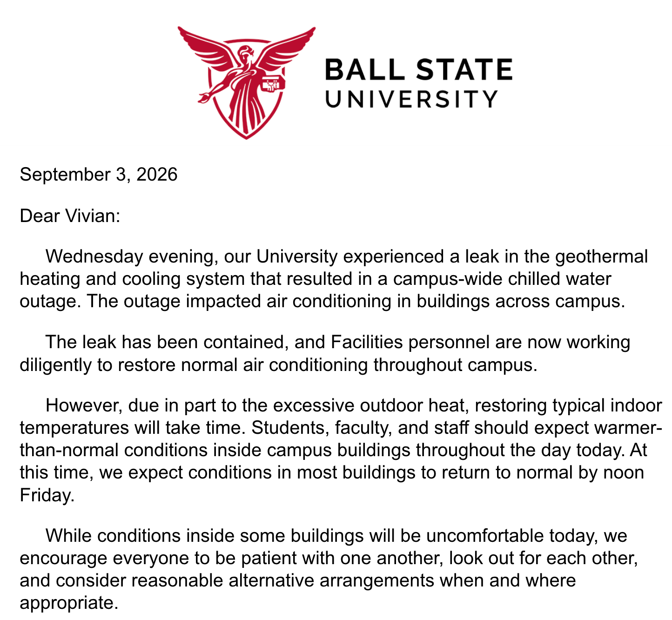Click the word noon in the third paragraph

pyautogui.click(x=624, y=472)
